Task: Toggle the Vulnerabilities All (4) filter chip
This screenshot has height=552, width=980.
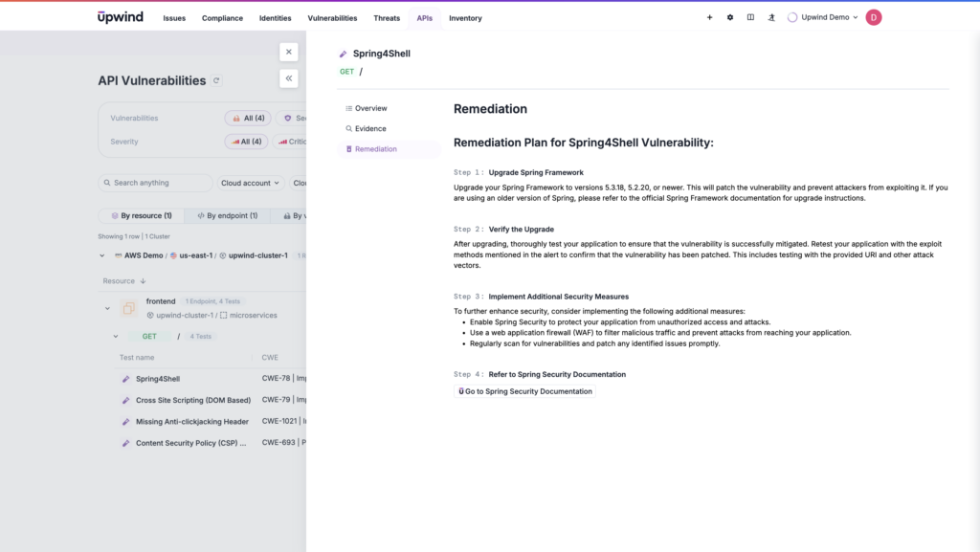Action: pos(247,118)
